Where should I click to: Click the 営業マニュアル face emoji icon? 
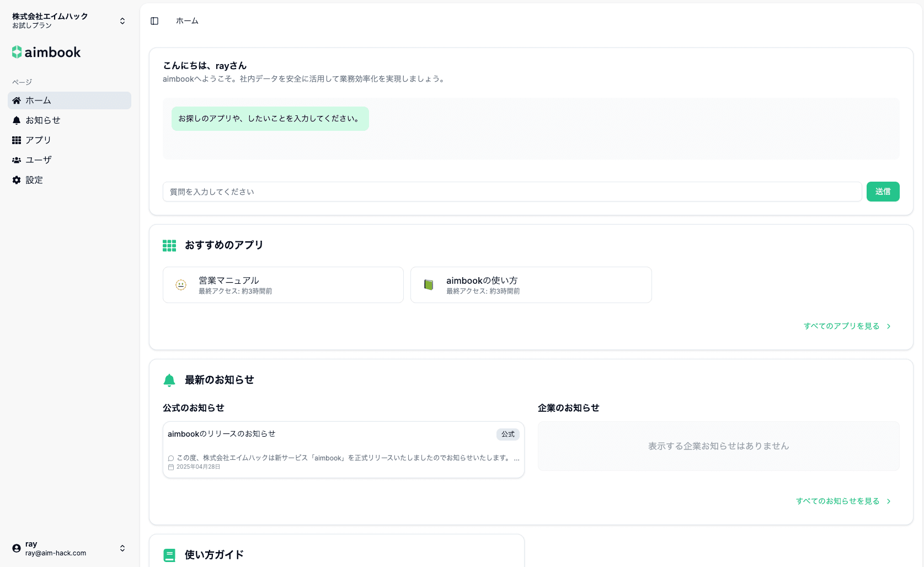(x=181, y=285)
